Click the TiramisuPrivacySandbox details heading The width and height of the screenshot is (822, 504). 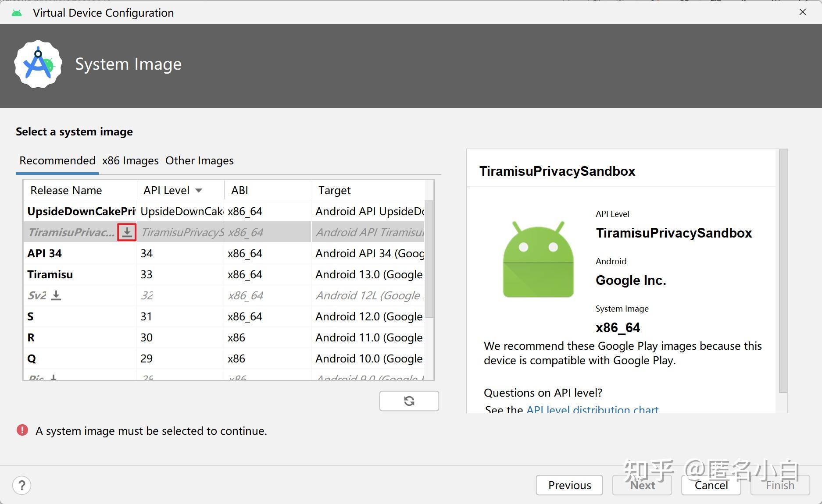pos(557,171)
